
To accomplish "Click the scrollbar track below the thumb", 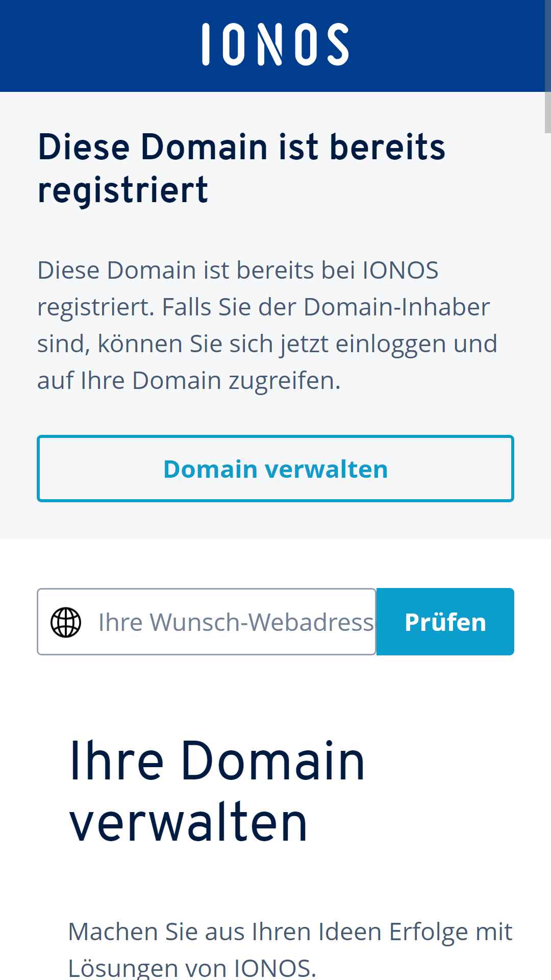I will pos(547,556).
